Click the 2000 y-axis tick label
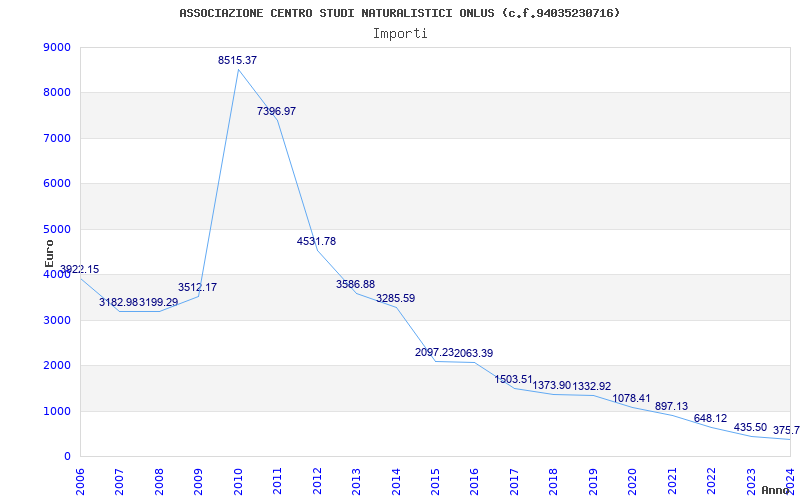The width and height of the screenshot is (800, 500). [55, 366]
